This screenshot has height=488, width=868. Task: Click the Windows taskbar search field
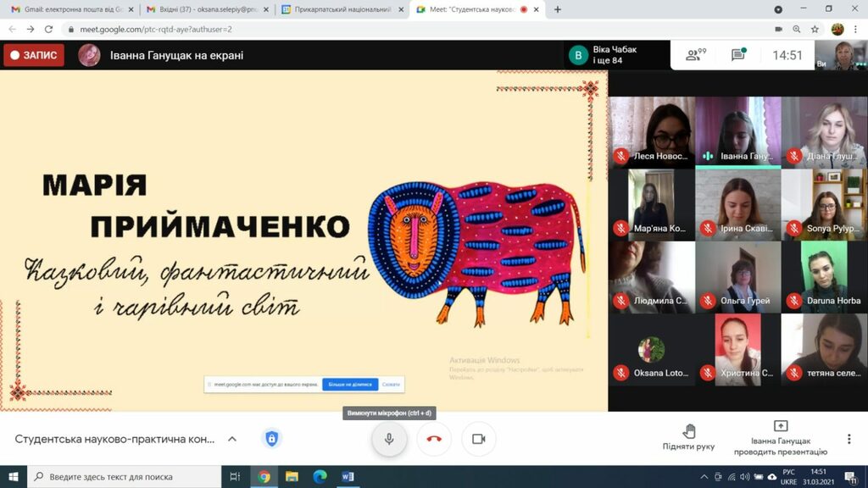tap(124, 476)
